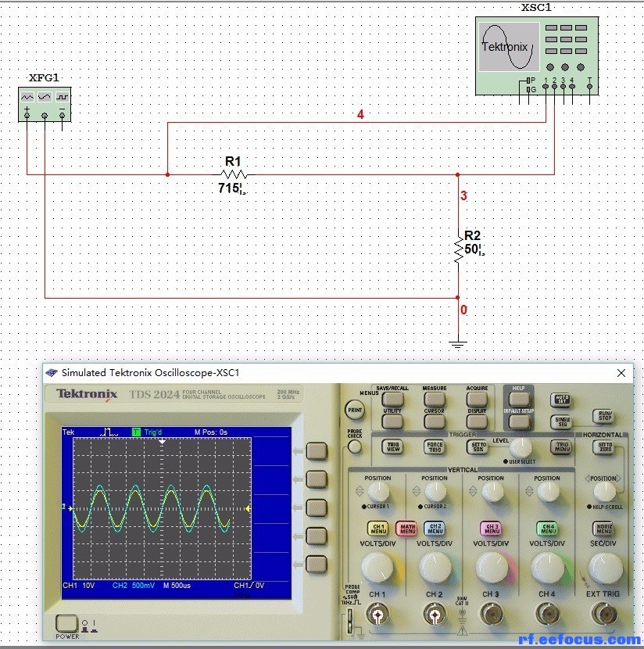This screenshot has height=649, width=644.
Task: Click the CH 3 BNC input connector
Action: 491,615
